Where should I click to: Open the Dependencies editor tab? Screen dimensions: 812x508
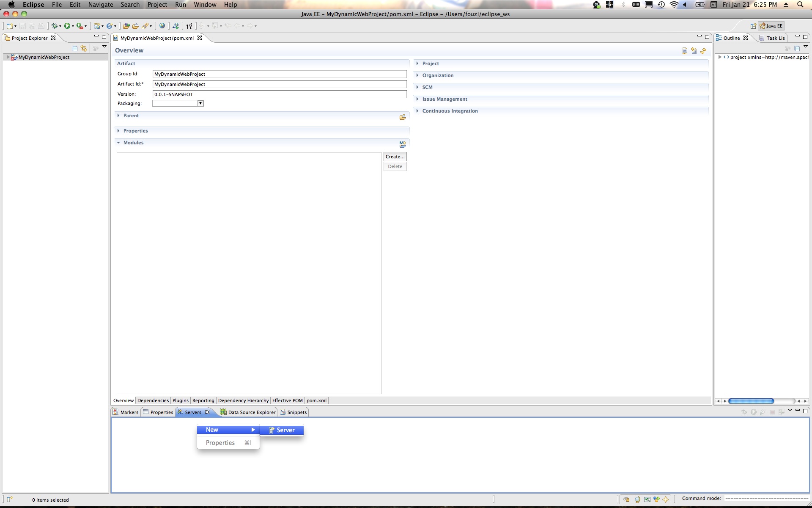(x=153, y=400)
